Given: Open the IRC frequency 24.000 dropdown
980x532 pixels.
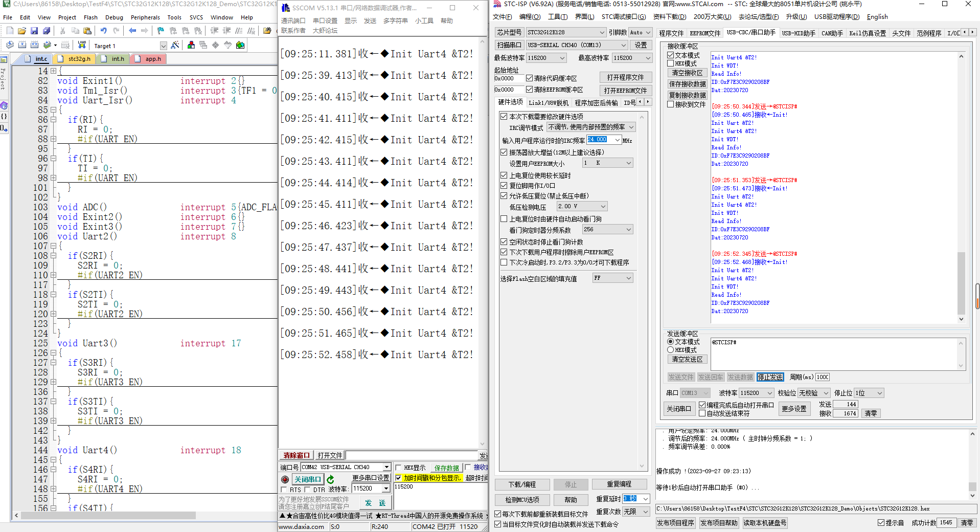Looking at the screenshot, I should (618, 140).
